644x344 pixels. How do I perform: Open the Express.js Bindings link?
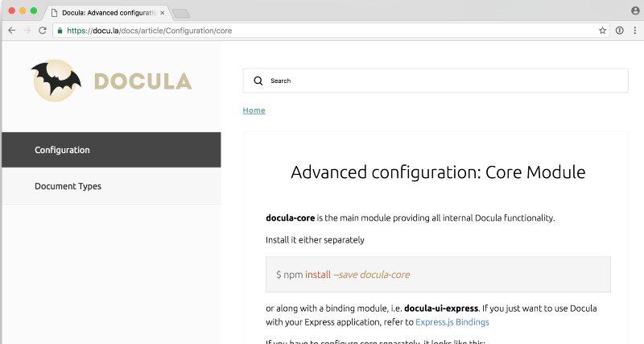click(x=452, y=321)
